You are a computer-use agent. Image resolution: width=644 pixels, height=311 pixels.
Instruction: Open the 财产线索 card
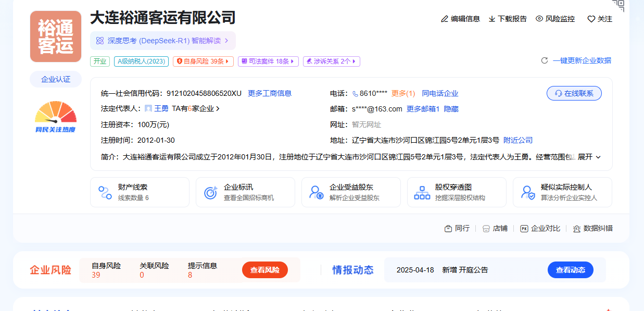pos(140,192)
